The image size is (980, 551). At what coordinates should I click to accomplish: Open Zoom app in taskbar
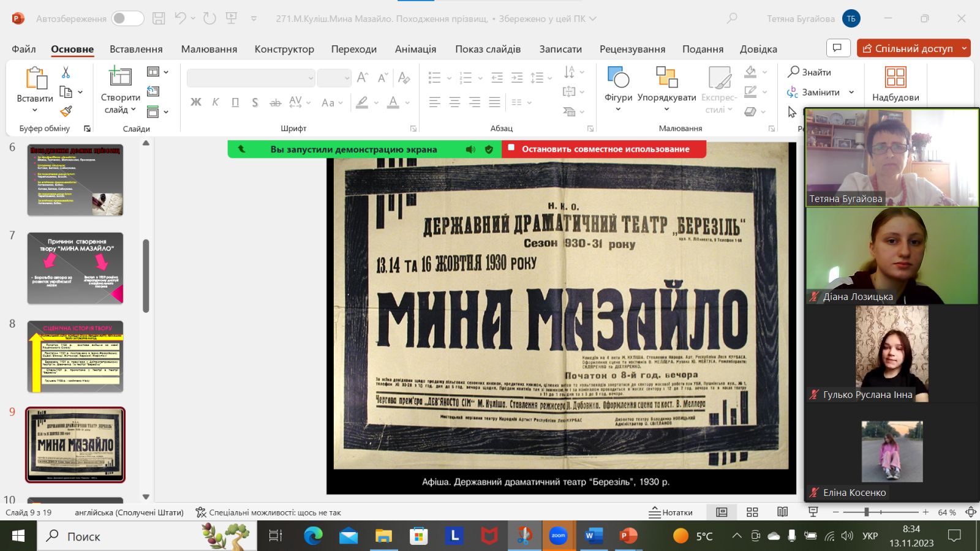tap(558, 536)
